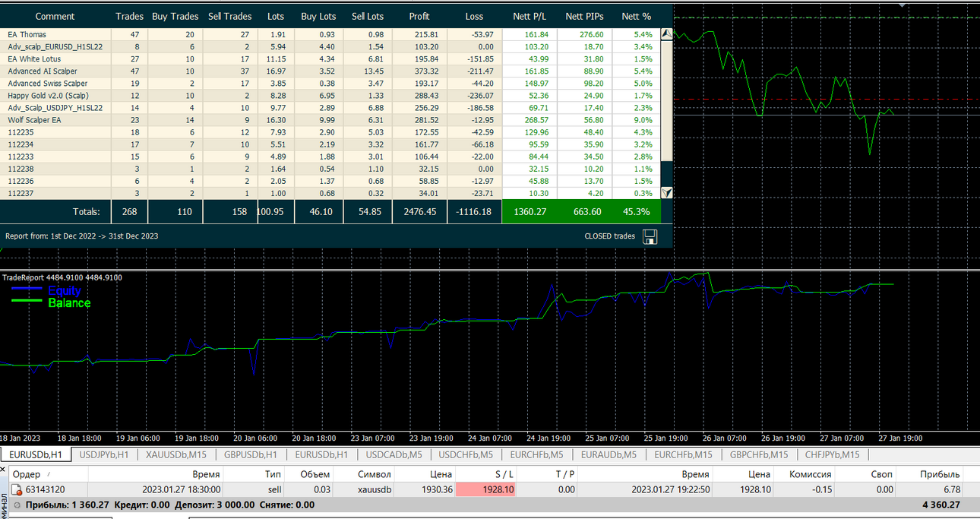
Task: Switch to the XAUUSDb,M15 chart tab
Action: tap(176, 454)
